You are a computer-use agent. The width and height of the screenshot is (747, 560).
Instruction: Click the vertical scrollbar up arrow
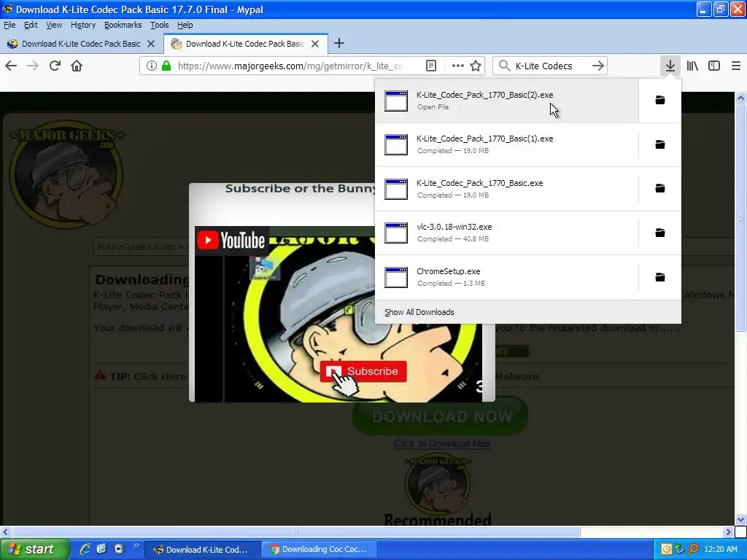pyautogui.click(x=741, y=98)
